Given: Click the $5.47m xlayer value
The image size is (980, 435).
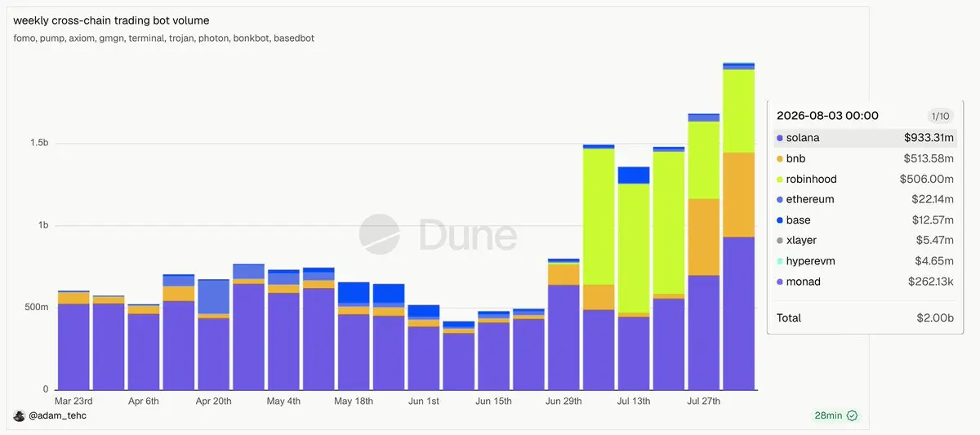Looking at the screenshot, I should [x=935, y=241].
